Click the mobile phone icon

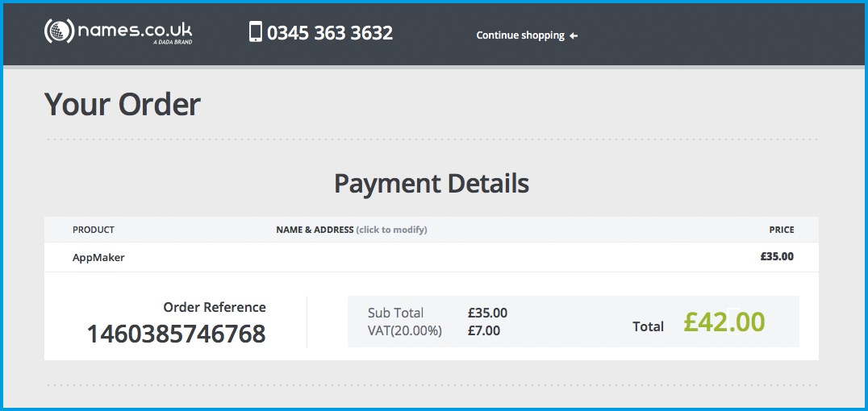256,32
